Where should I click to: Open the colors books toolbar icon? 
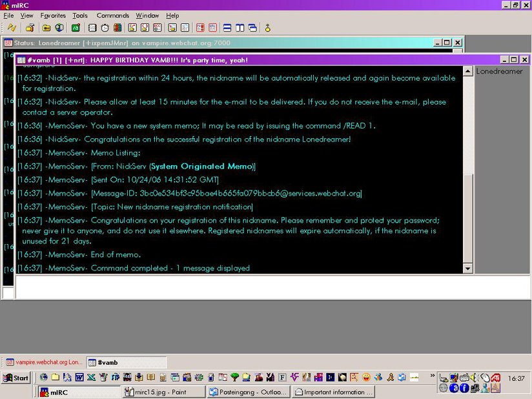coord(118,28)
